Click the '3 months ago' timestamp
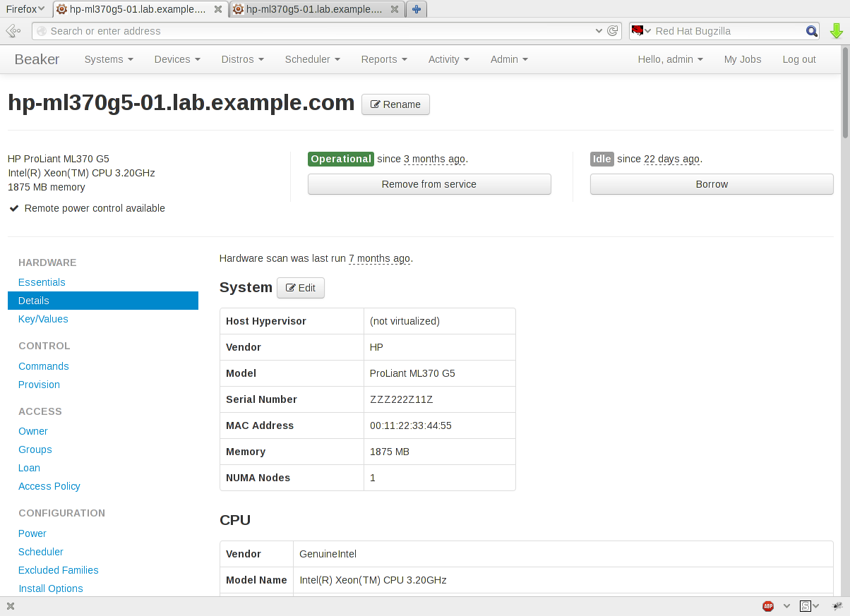Viewport: 850px width, 616px height. [x=434, y=159]
